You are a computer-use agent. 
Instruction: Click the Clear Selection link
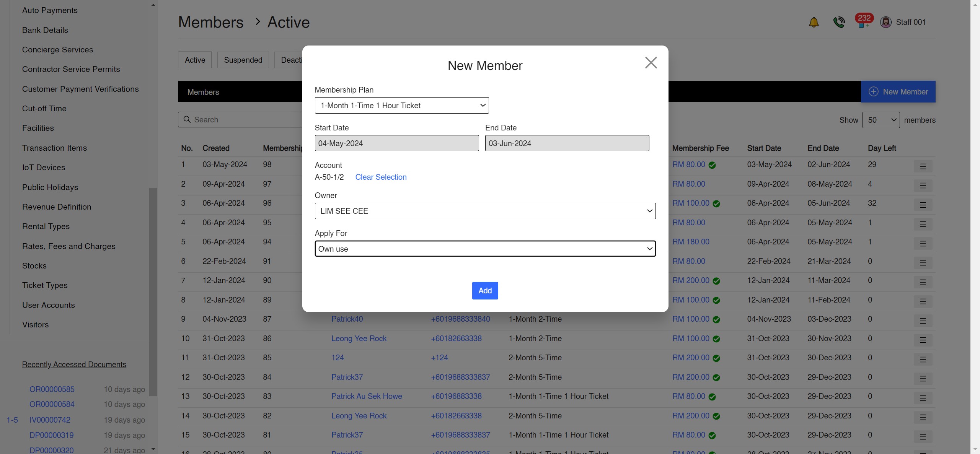[x=381, y=177]
